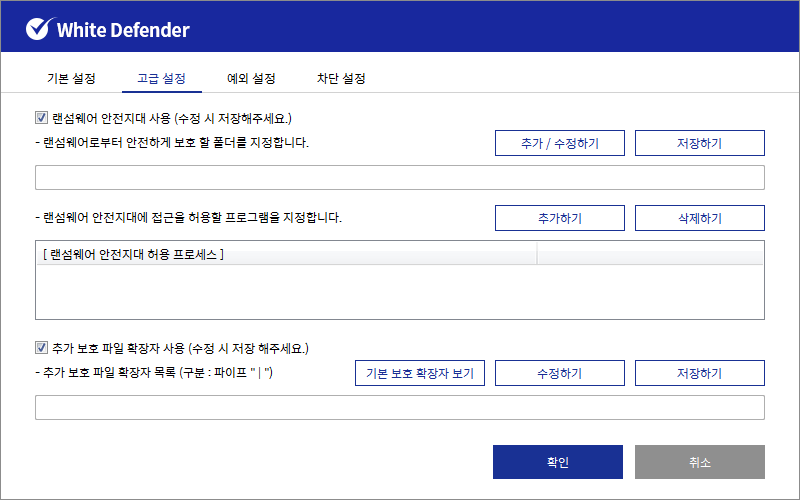Confirm settings with the 확인 button
The width and height of the screenshot is (800, 500).
557,462
